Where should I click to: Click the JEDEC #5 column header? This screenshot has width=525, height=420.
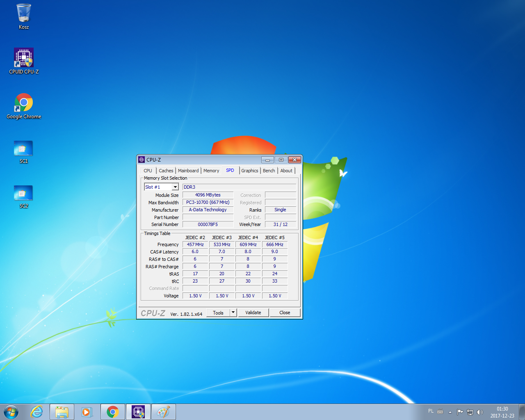click(275, 237)
